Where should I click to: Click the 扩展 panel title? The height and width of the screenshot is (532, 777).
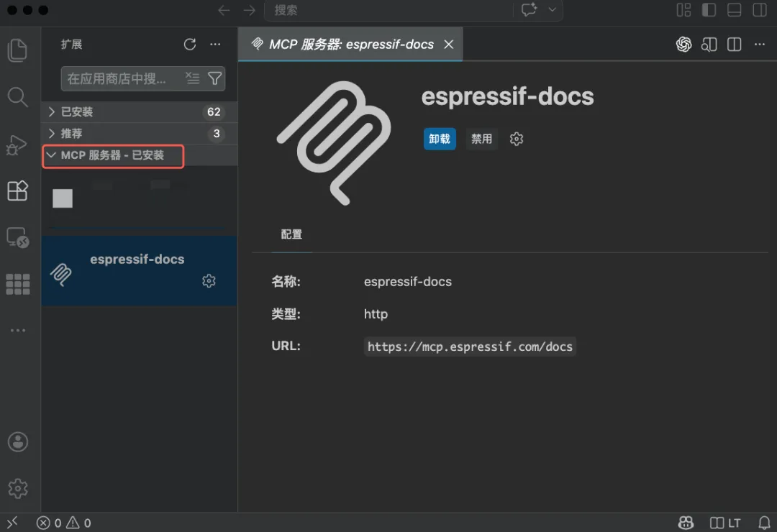coord(71,45)
